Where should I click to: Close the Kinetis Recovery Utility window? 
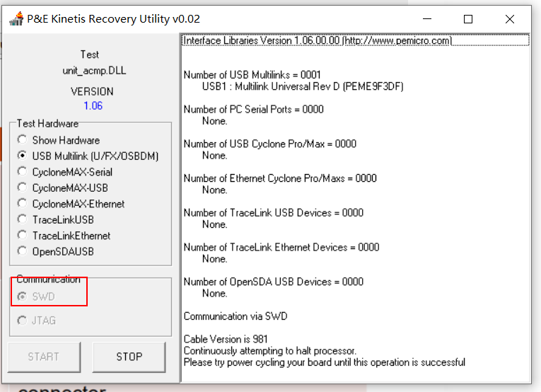point(510,19)
